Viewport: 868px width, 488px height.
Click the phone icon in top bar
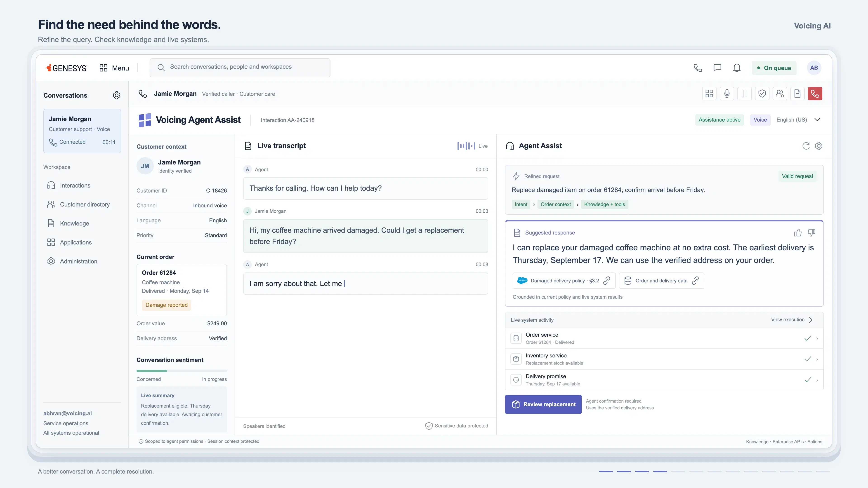tap(698, 68)
